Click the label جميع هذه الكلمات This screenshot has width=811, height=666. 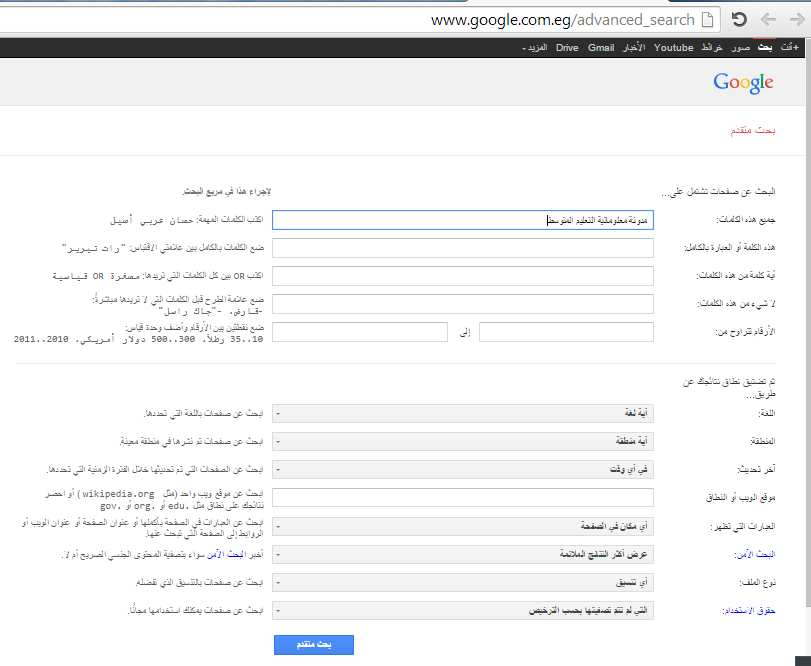pos(745,220)
